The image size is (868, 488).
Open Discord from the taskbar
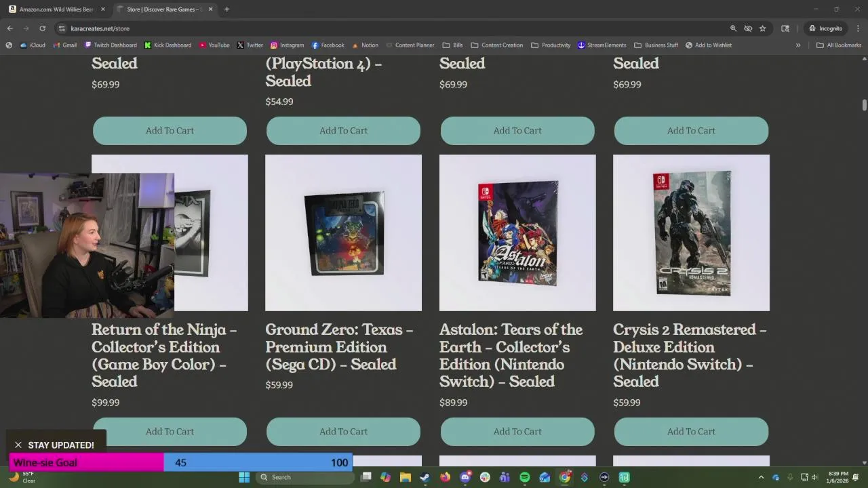pyautogui.click(x=465, y=477)
